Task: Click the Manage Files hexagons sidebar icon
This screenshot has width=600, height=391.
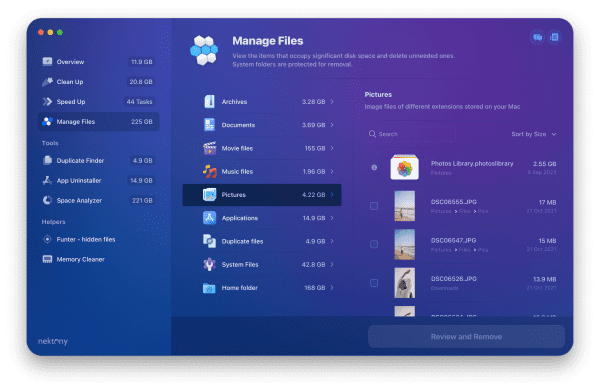Action: [47, 121]
